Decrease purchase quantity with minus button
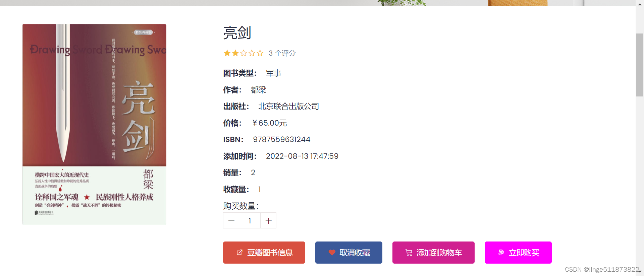 tap(231, 221)
